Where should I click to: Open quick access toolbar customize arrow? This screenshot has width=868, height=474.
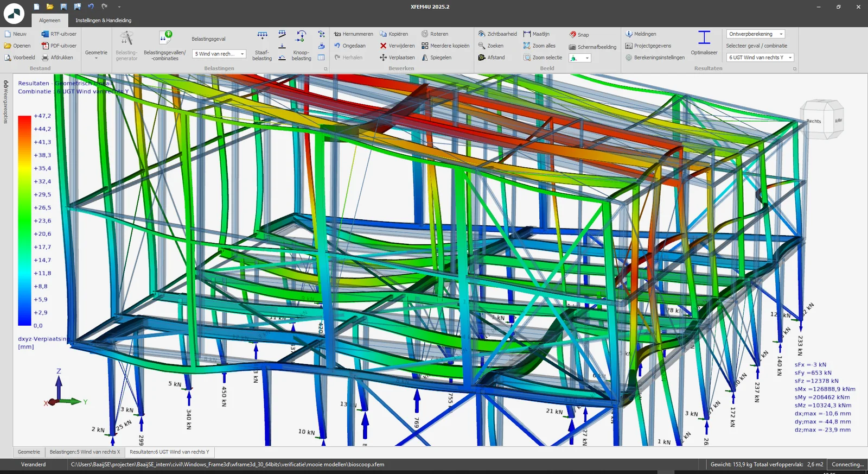click(119, 7)
